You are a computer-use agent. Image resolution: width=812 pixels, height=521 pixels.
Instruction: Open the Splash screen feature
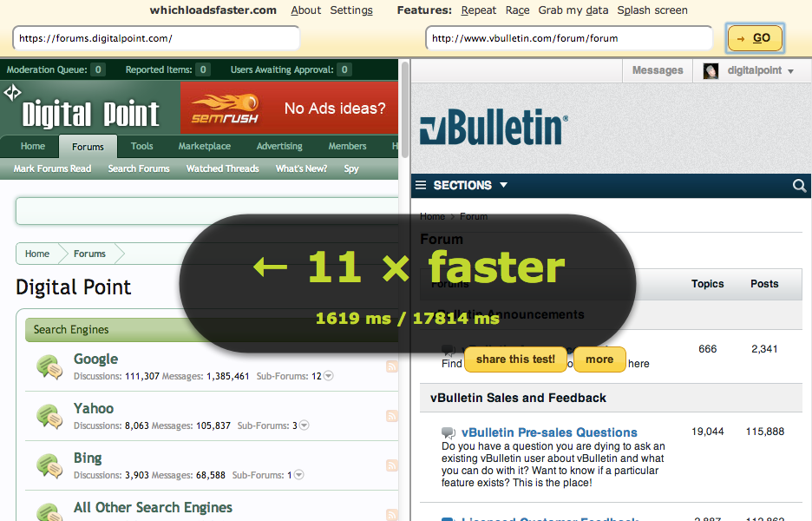(x=652, y=10)
